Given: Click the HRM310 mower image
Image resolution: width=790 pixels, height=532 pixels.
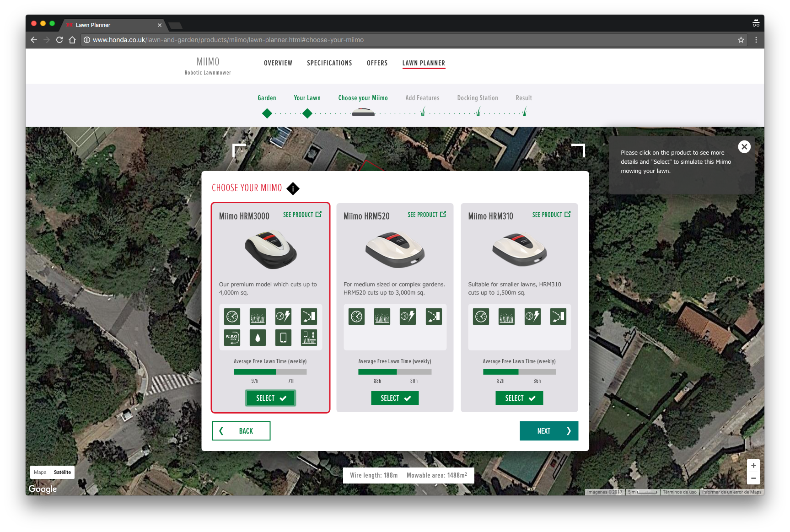Looking at the screenshot, I should [520, 249].
